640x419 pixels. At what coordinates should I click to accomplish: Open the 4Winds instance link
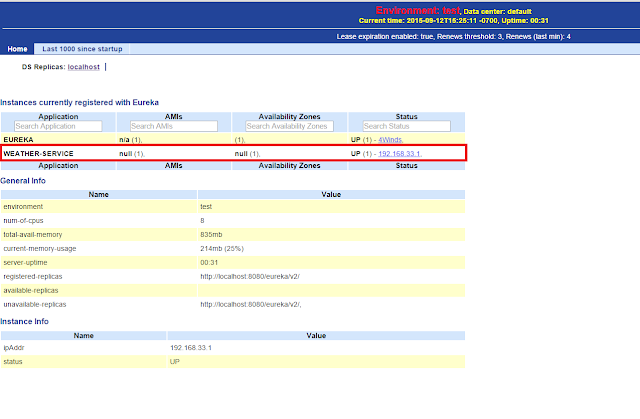pos(390,140)
